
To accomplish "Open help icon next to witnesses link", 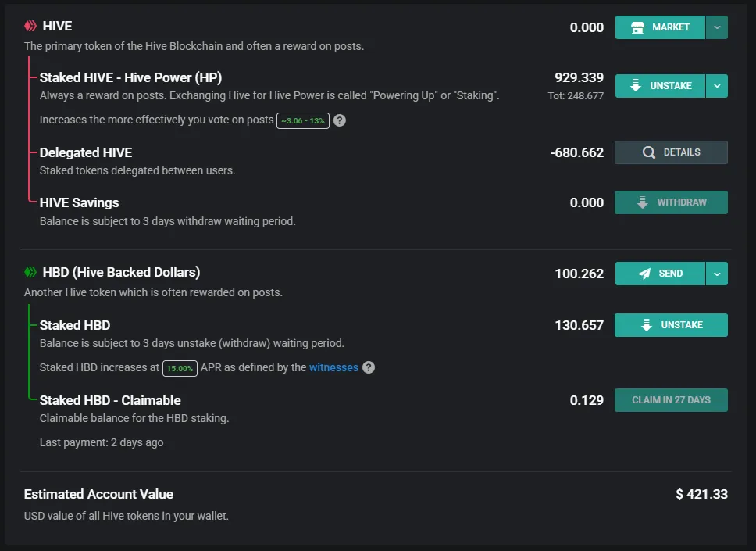I will pos(369,367).
